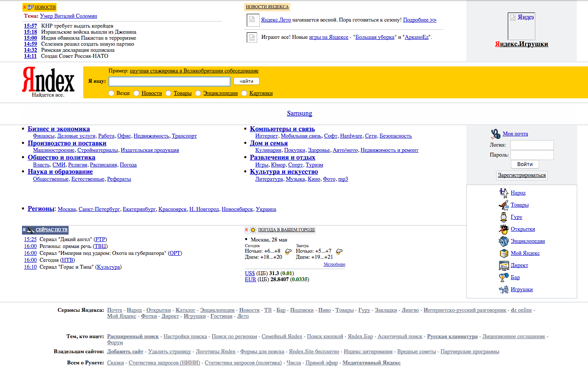Open the Samsung banner link
This screenshot has width=588, height=367.
(x=299, y=113)
